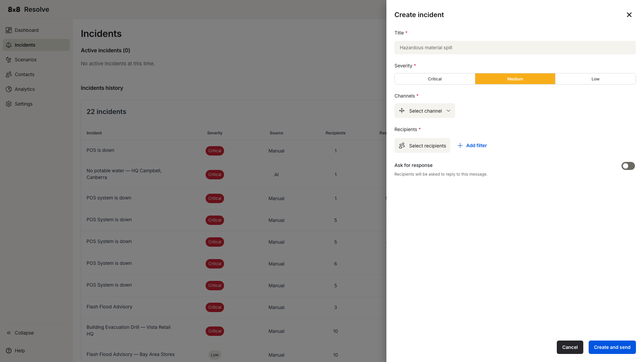Expand the Select channel dropdown arrow
The width and height of the screenshot is (644, 362).
(448, 111)
